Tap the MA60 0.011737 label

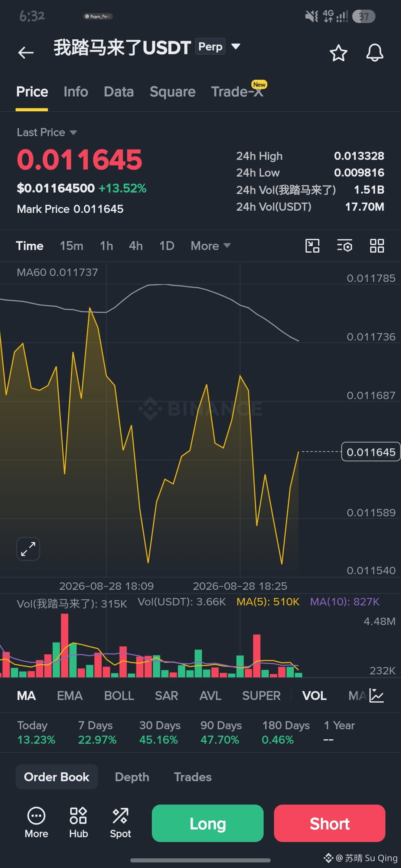click(57, 272)
